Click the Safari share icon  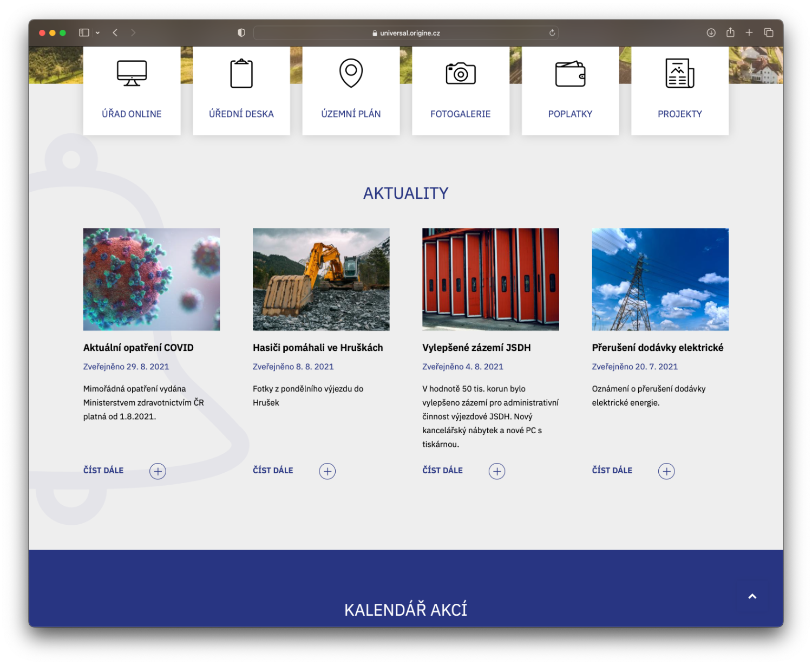(x=730, y=32)
